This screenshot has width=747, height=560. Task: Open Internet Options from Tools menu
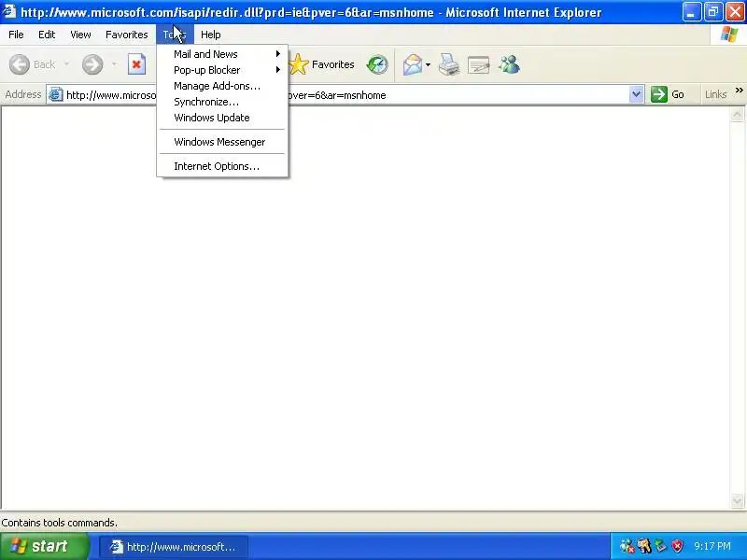click(x=222, y=166)
